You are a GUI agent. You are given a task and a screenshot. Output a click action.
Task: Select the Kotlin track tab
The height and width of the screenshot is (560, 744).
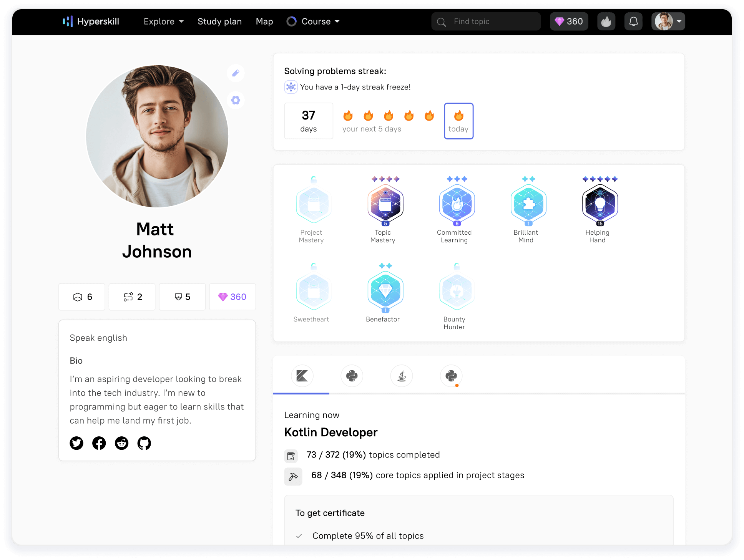pyautogui.click(x=302, y=376)
